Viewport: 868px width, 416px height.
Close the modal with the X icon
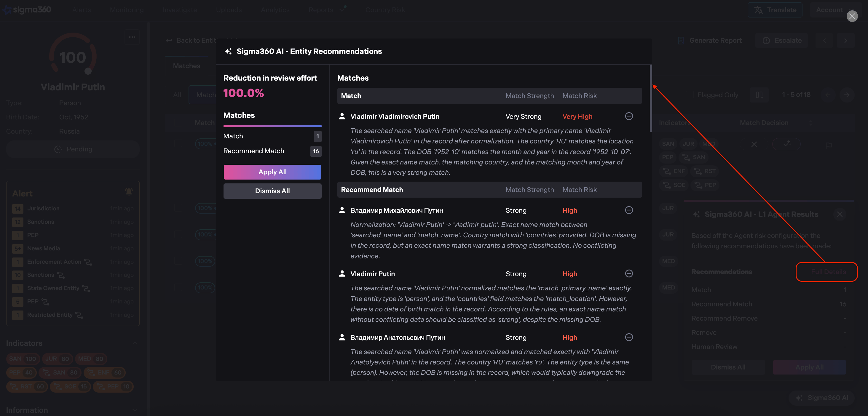(852, 16)
